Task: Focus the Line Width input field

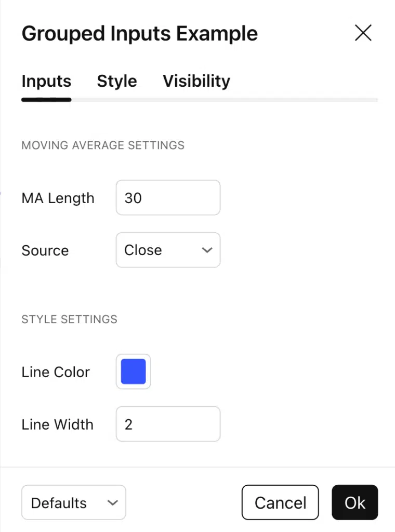Action: [168, 424]
